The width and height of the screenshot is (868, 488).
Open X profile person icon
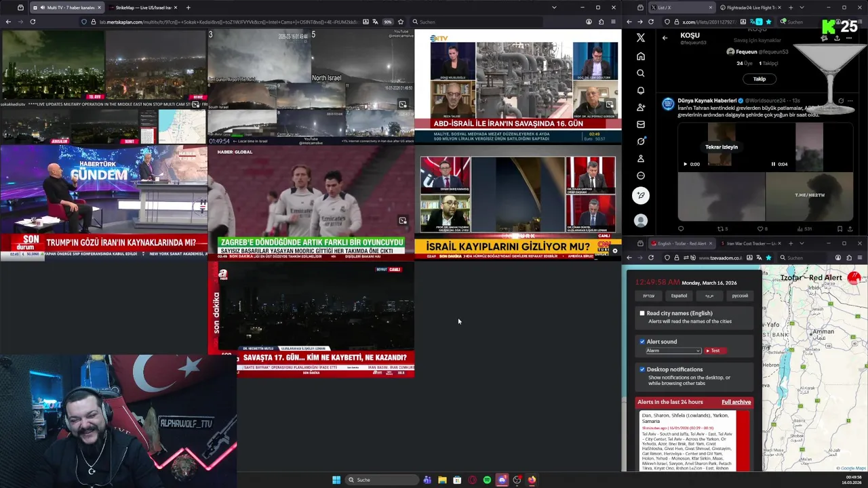(x=641, y=158)
